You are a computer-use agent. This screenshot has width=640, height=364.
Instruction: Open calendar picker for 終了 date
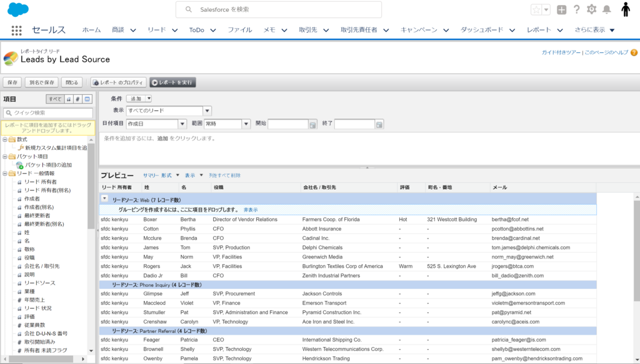(x=379, y=125)
